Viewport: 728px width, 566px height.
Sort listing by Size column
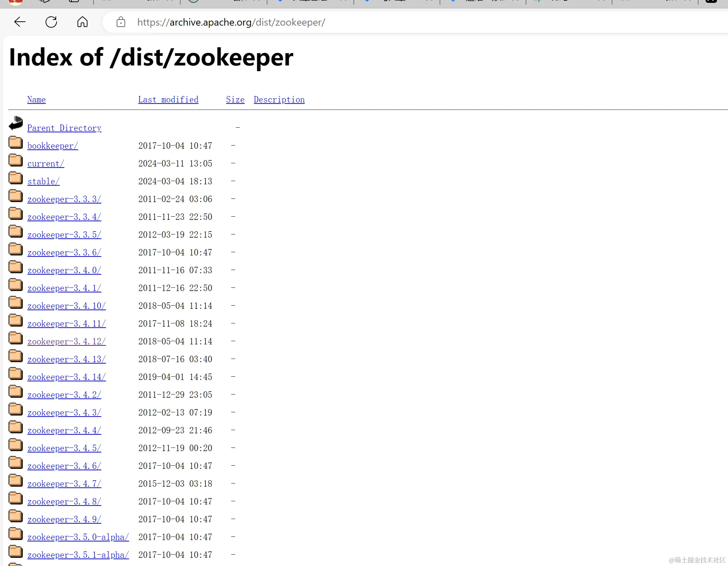[x=235, y=100]
